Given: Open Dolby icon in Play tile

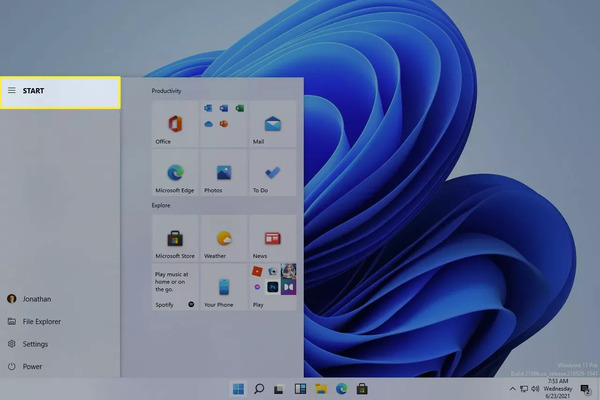Looking at the screenshot, I should (289, 287).
